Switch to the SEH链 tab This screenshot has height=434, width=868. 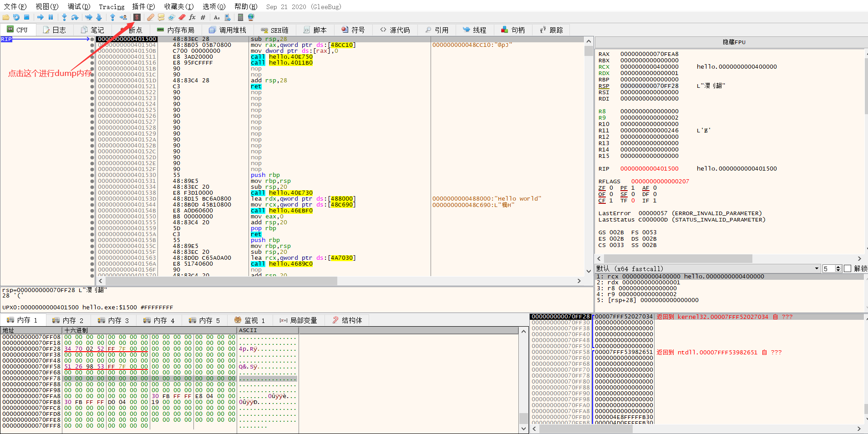(275, 30)
